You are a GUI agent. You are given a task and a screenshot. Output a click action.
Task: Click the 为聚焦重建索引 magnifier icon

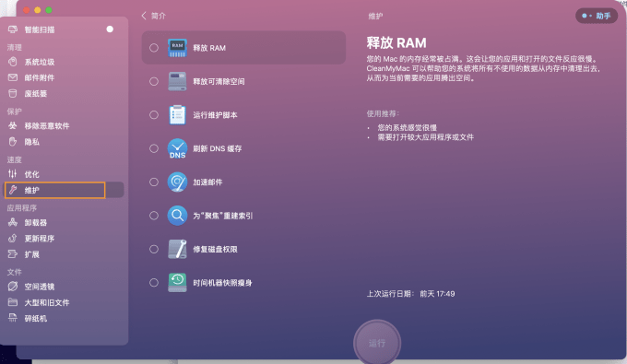click(177, 216)
